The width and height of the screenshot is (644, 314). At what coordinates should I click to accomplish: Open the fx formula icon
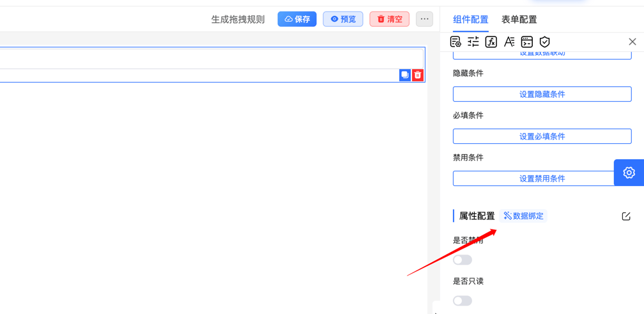click(491, 42)
